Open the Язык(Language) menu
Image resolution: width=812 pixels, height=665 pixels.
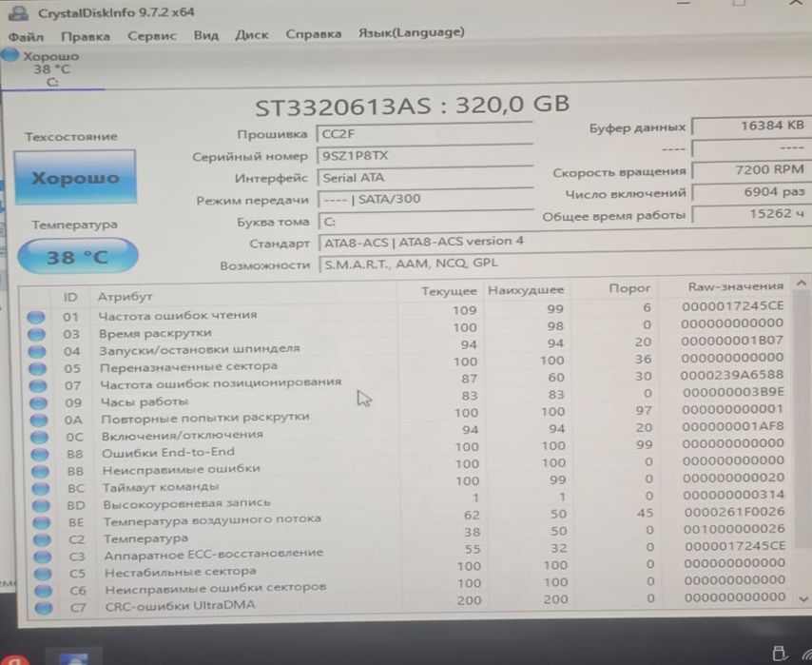click(412, 32)
